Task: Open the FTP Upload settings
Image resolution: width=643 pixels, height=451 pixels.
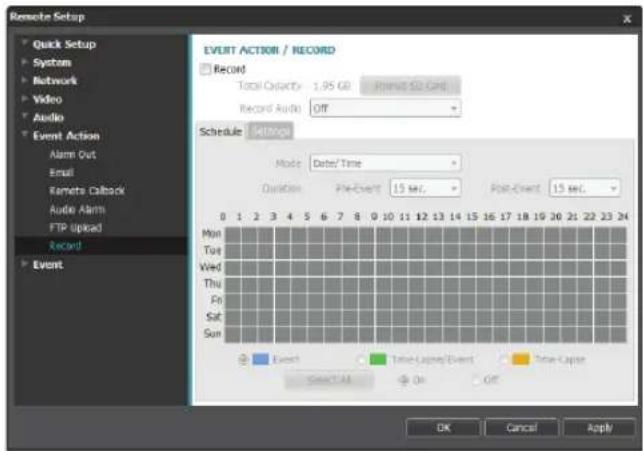Action: point(75,228)
